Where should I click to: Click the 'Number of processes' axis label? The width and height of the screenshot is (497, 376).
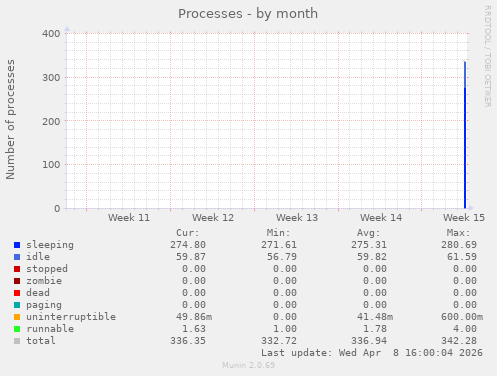point(10,120)
